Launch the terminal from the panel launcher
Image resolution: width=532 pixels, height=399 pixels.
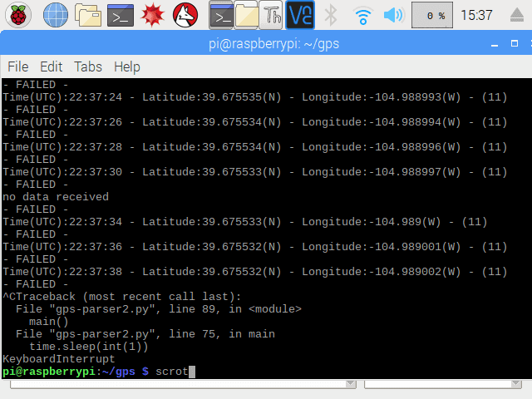tap(121, 15)
